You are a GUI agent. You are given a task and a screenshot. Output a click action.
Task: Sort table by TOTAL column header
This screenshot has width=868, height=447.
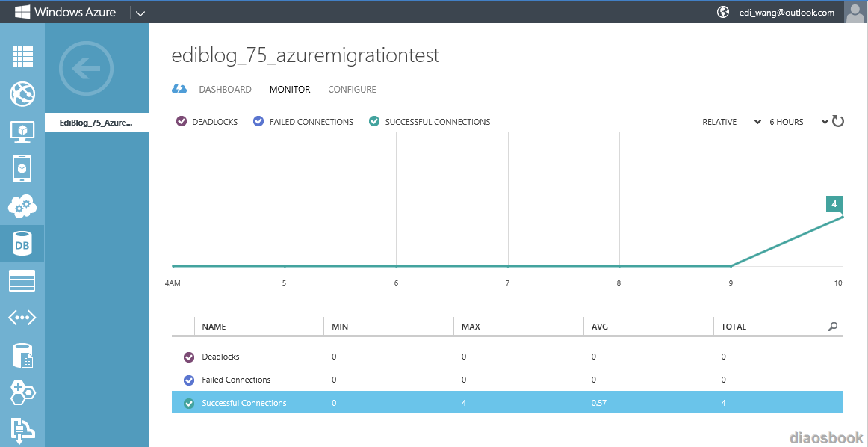coord(734,327)
